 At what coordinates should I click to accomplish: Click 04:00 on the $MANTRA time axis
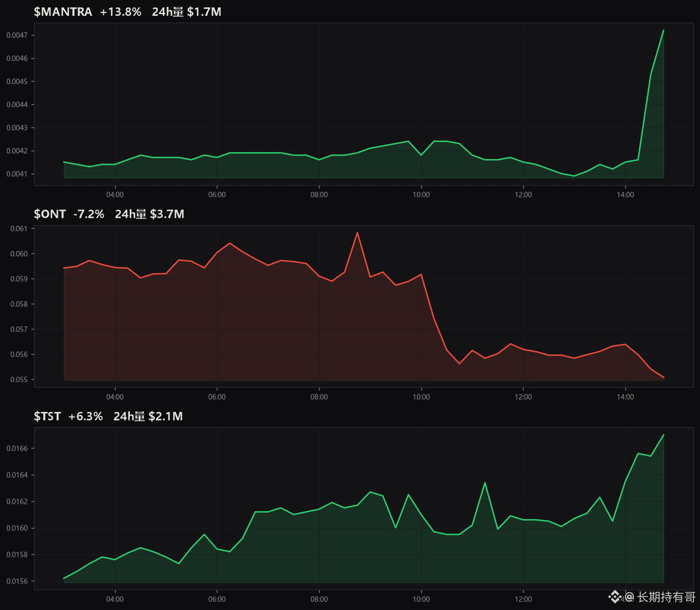pyautogui.click(x=115, y=195)
